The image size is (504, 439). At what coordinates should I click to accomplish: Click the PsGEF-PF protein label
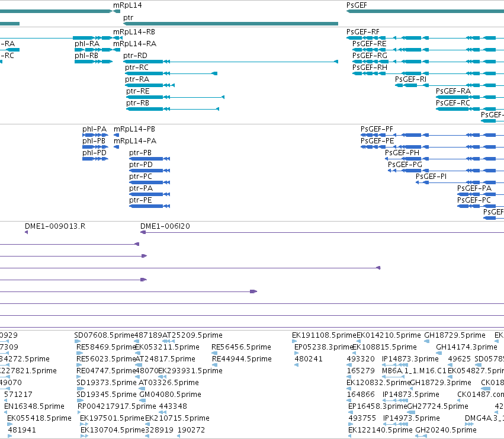click(x=377, y=129)
